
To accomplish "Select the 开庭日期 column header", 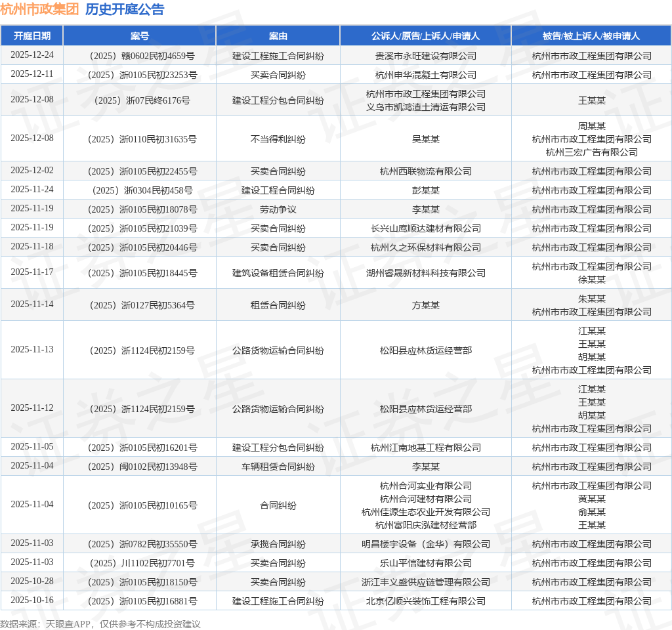I will tap(32, 36).
